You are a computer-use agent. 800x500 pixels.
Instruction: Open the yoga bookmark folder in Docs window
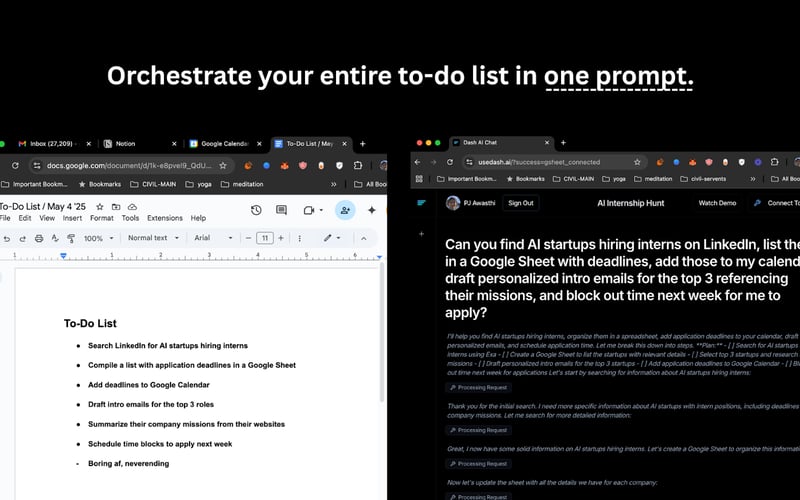click(x=198, y=184)
